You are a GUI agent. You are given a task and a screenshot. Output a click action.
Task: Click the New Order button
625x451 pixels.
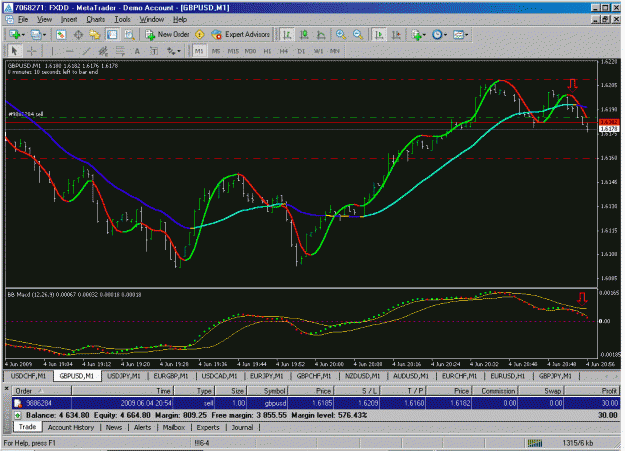(x=167, y=35)
